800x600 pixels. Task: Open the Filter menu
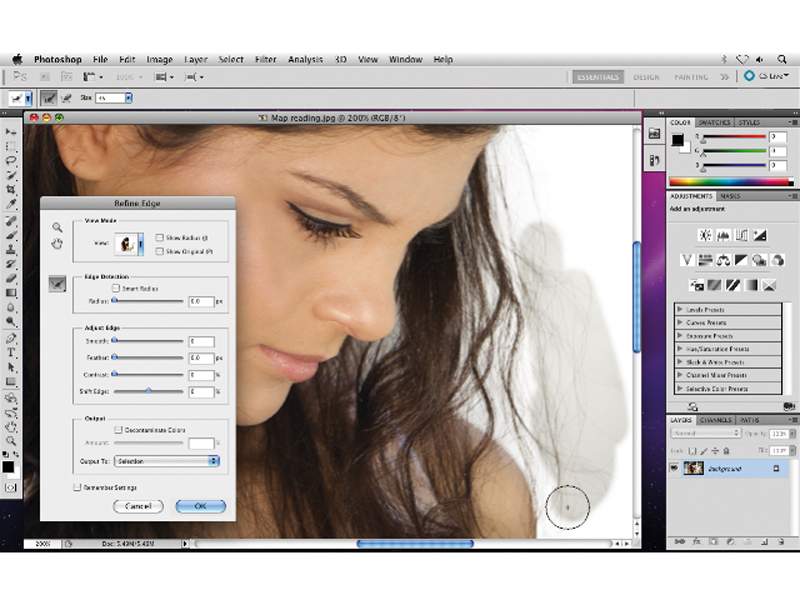265,60
